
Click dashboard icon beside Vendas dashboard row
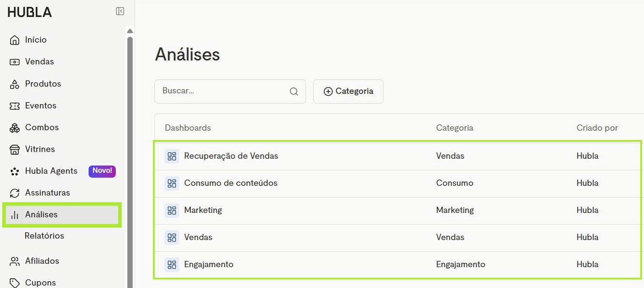[172, 237]
